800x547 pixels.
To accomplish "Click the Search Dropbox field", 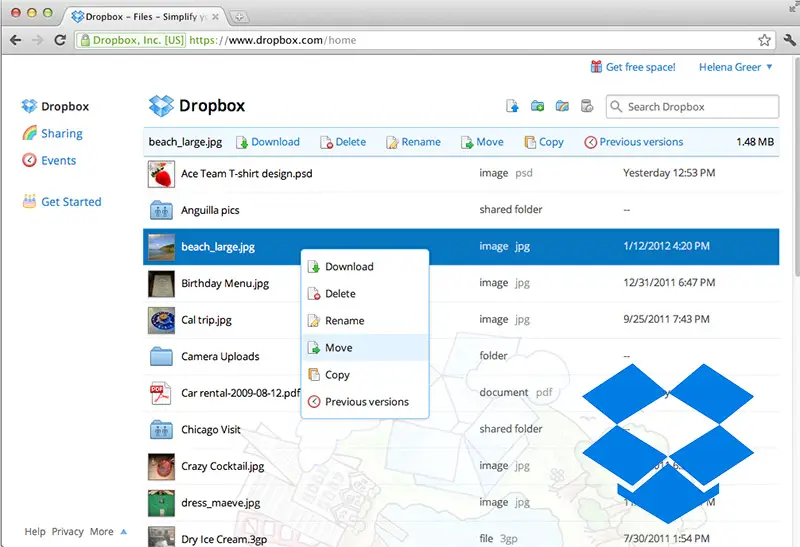I will point(692,107).
